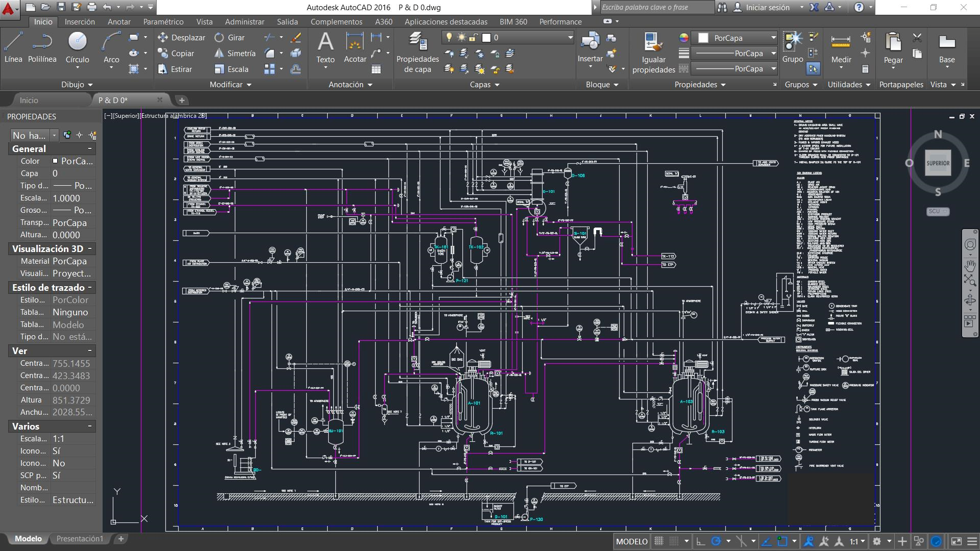Choose the Simetría mirror tool
Viewport: 980px width, 551px height.
[x=235, y=53]
